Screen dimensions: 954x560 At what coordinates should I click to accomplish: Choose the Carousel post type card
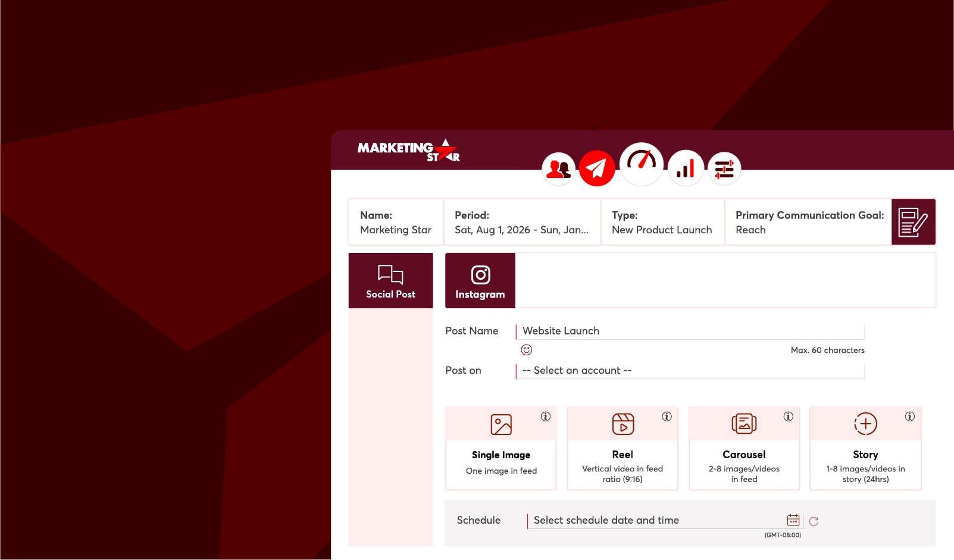coord(744,449)
